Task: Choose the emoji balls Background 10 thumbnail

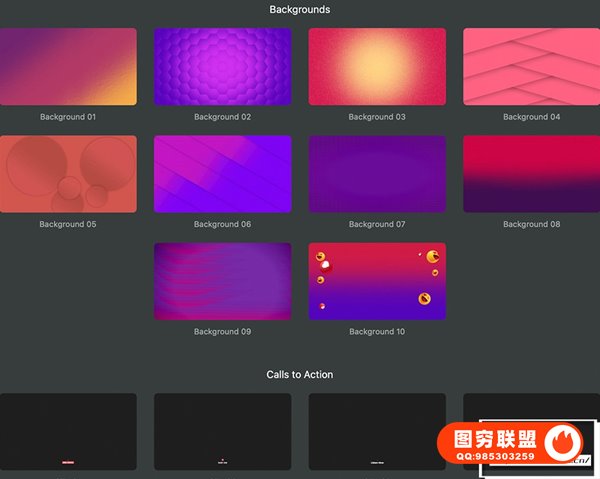Action: click(x=377, y=281)
